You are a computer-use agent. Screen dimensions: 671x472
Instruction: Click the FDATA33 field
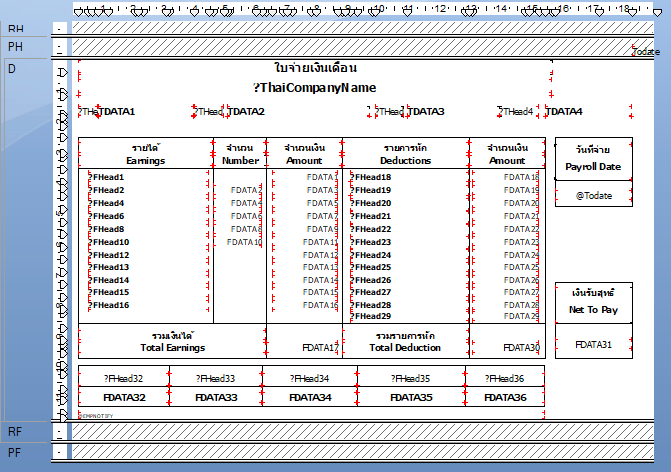pos(217,397)
